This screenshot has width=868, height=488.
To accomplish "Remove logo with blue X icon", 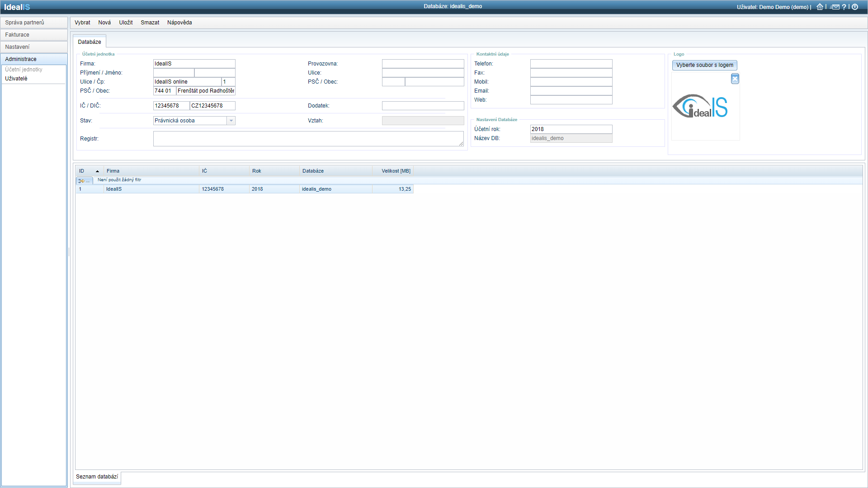I will 735,79.
